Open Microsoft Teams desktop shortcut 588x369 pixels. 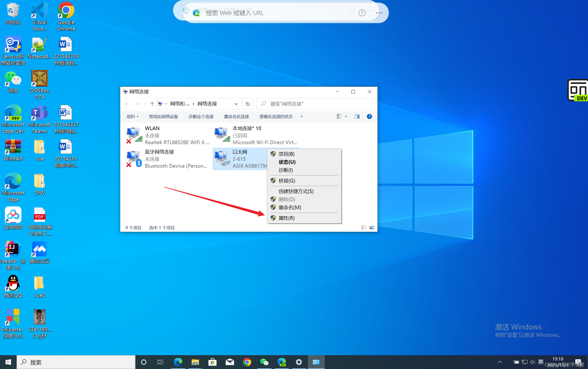coord(39,119)
